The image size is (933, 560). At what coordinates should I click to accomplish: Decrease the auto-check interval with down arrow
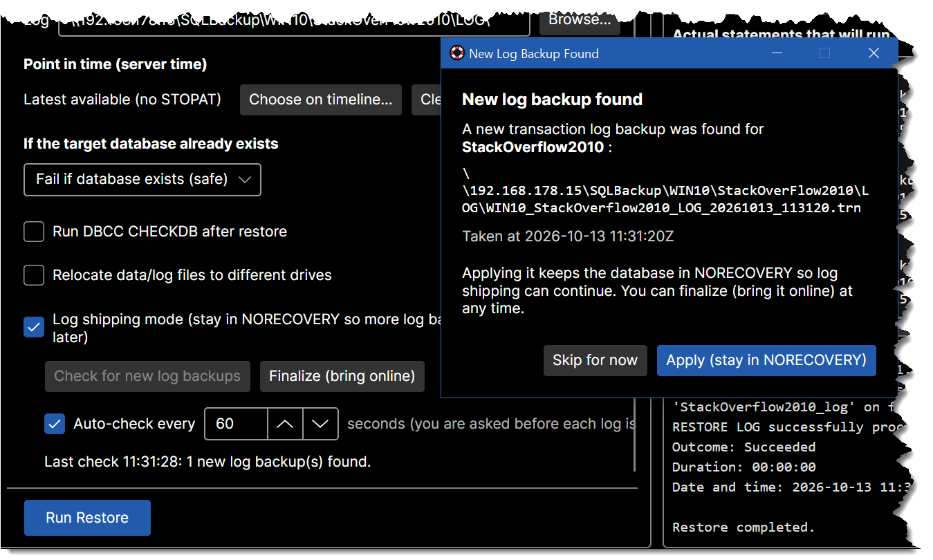coord(320,424)
